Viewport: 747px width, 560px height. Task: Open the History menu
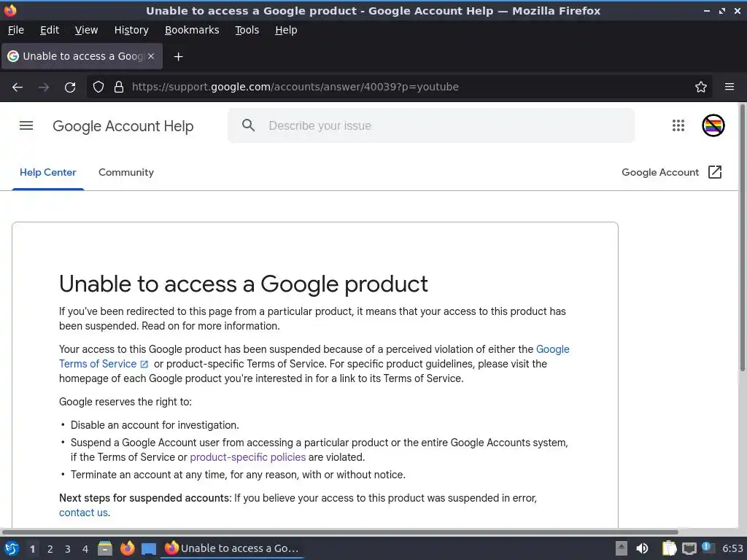point(131,30)
